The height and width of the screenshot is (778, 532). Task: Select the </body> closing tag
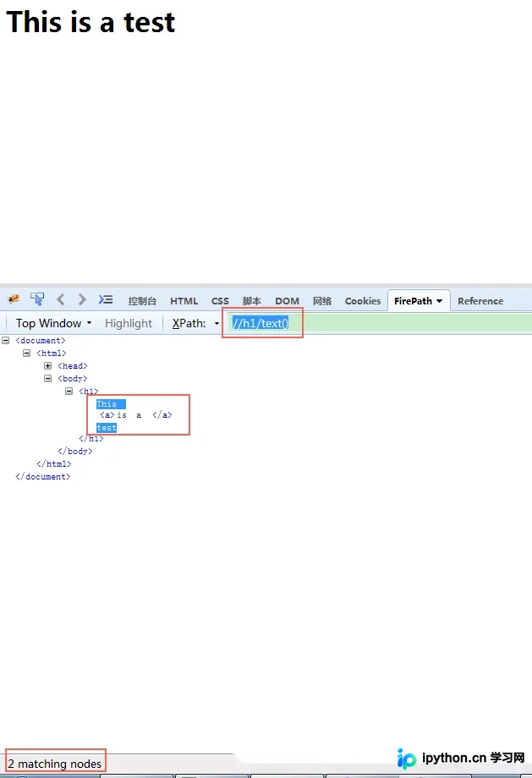click(x=75, y=451)
